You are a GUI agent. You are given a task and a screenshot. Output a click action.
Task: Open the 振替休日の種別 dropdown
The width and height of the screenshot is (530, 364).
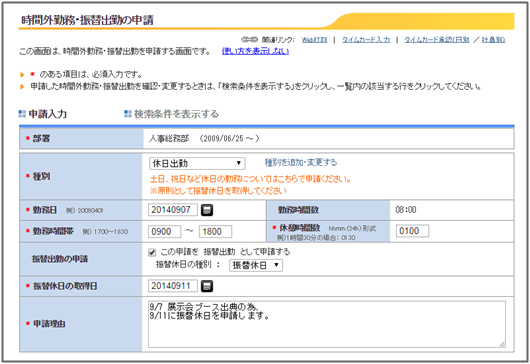(x=256, y=265)
